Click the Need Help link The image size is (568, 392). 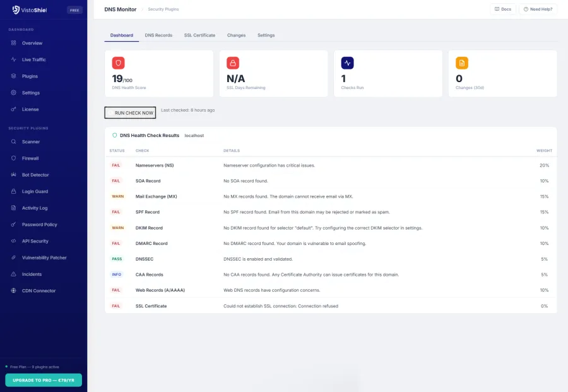[537, 9]
